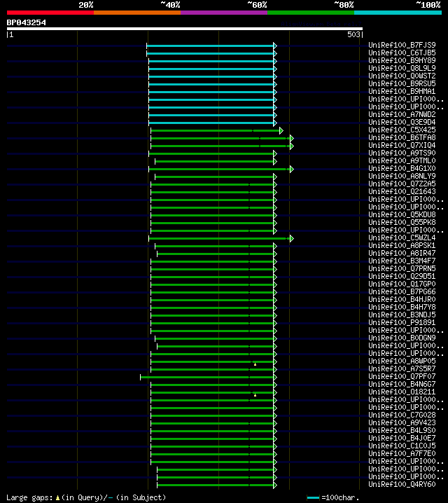Select the UniRef100_P91891 label

click(402, 322)
